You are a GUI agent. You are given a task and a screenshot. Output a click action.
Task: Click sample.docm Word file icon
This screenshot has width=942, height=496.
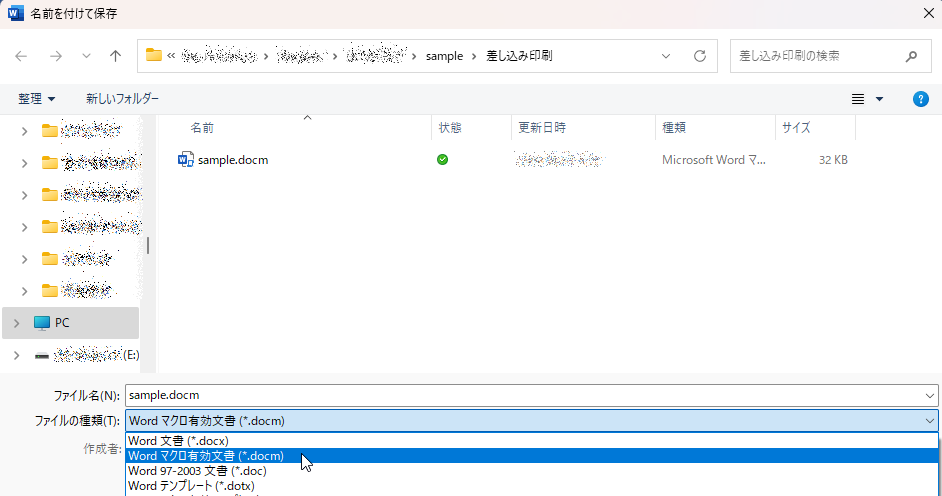(x=186, y=160)
